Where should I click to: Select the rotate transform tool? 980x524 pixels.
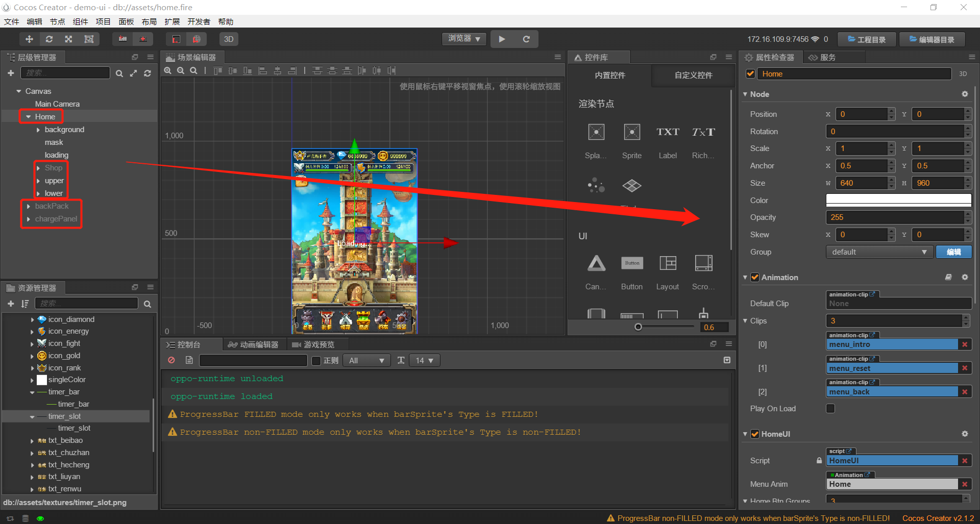pyautogui.click(x=49, y=39)
